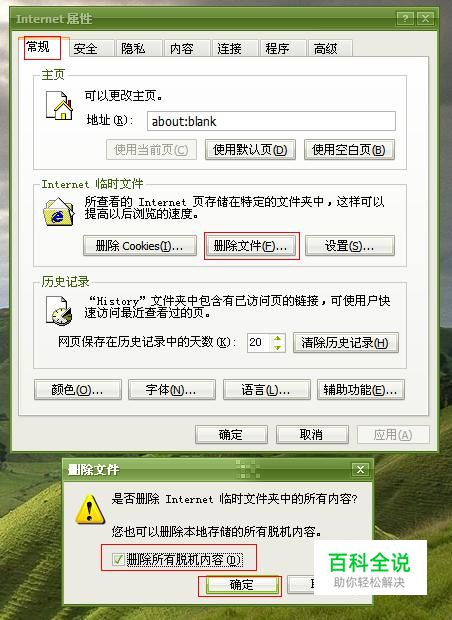Confirm deletion with 确定 in 删除文件 dialog
This screenshot has height=620, width=452.
click(x=242, y=585)
